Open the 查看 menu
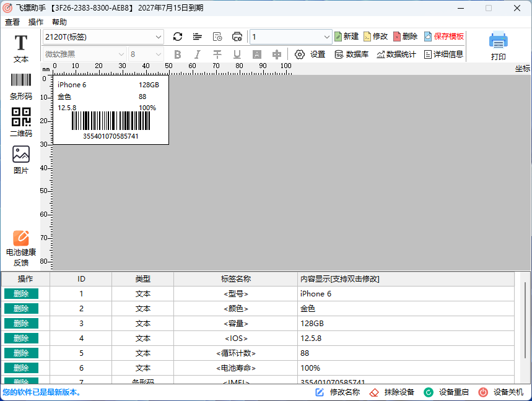 [12, 22]
